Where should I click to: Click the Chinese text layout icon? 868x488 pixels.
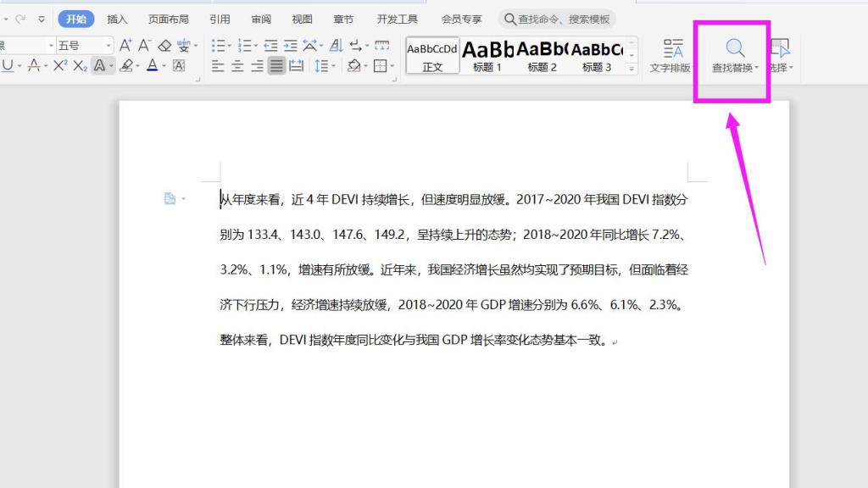tap(309, 46)
